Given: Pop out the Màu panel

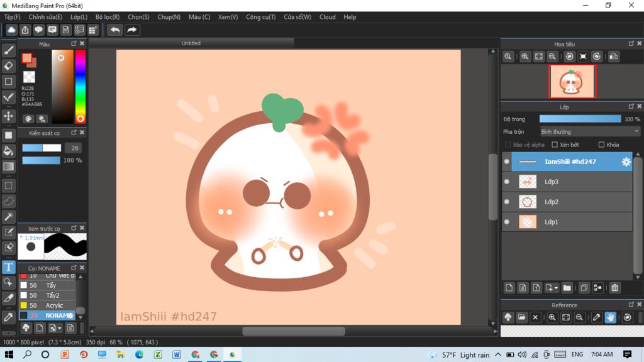Looking at the screenshot, I should click(74, 43).
